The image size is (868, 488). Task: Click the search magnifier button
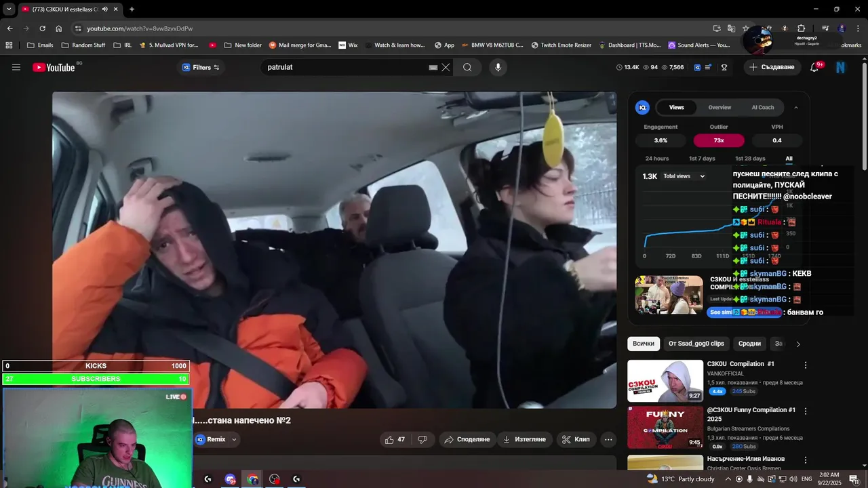tap(467, 67)
